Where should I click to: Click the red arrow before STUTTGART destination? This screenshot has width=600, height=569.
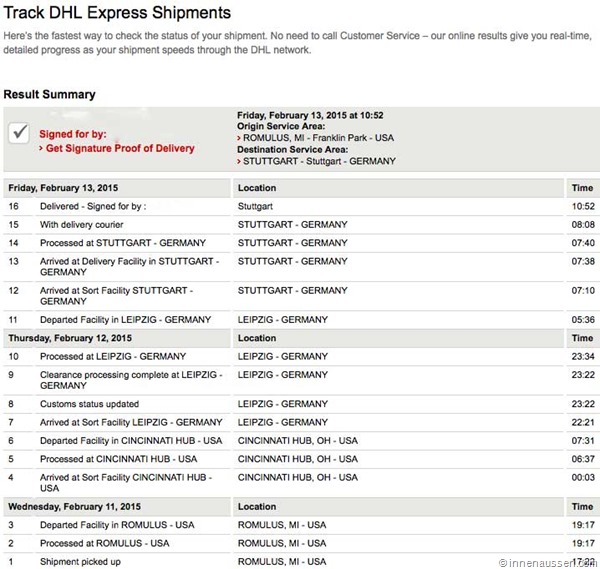(x=239, y=161)
